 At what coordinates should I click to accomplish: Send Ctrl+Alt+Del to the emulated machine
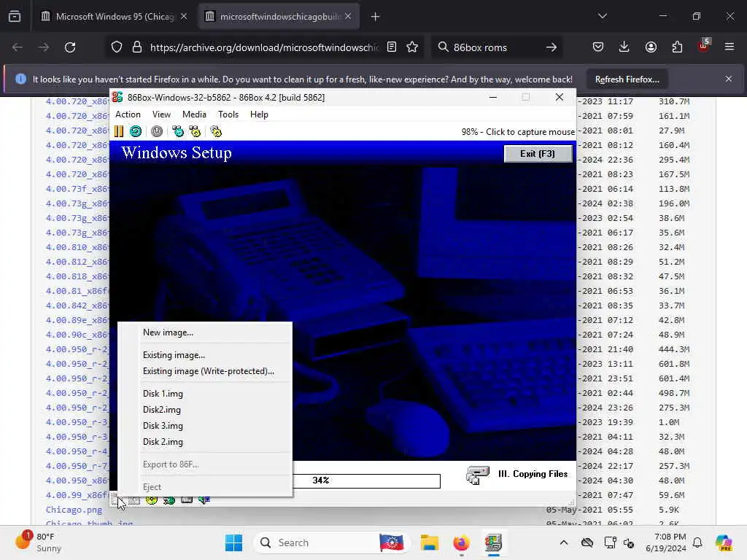[x=178, y=131]
